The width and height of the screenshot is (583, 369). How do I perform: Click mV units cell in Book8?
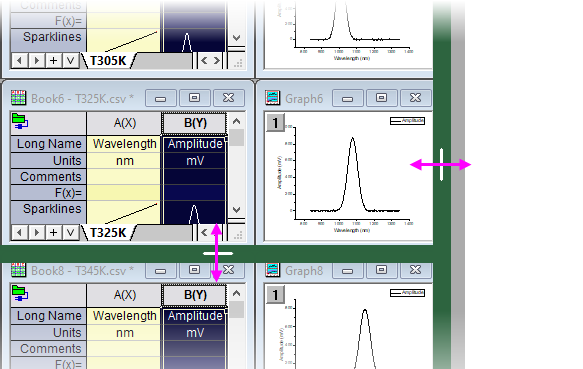194,333
